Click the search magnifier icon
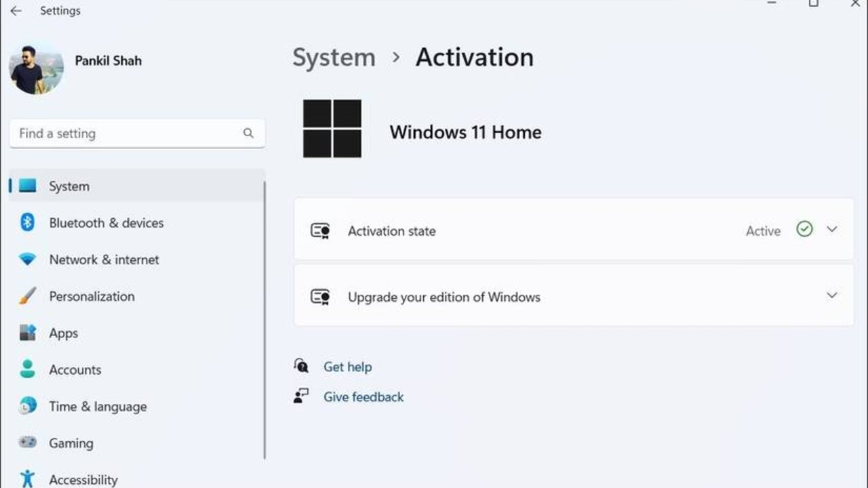 (248, 134)
